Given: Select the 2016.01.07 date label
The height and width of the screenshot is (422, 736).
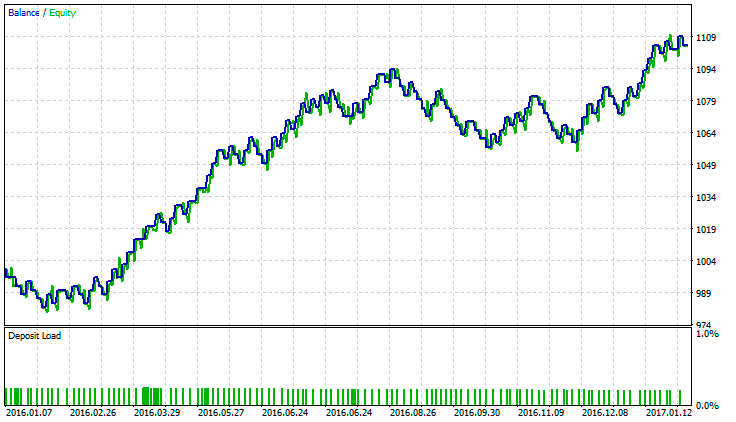Looking at the screenshot, I should (29, 413).
